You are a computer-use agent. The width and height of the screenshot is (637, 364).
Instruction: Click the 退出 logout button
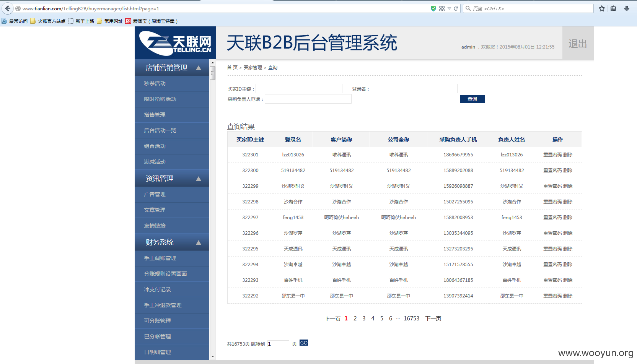[578, 43]
